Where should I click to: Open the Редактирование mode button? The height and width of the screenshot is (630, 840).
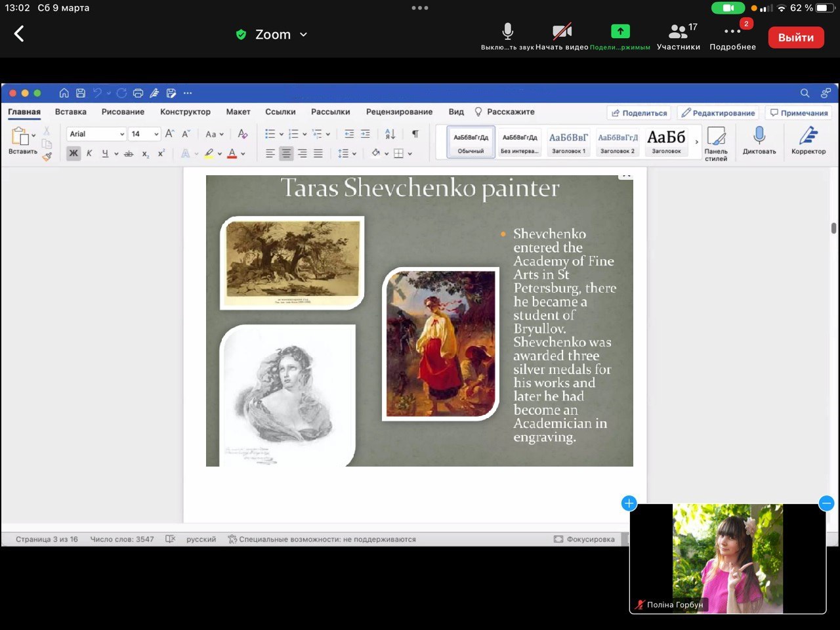tap(718, 113)
